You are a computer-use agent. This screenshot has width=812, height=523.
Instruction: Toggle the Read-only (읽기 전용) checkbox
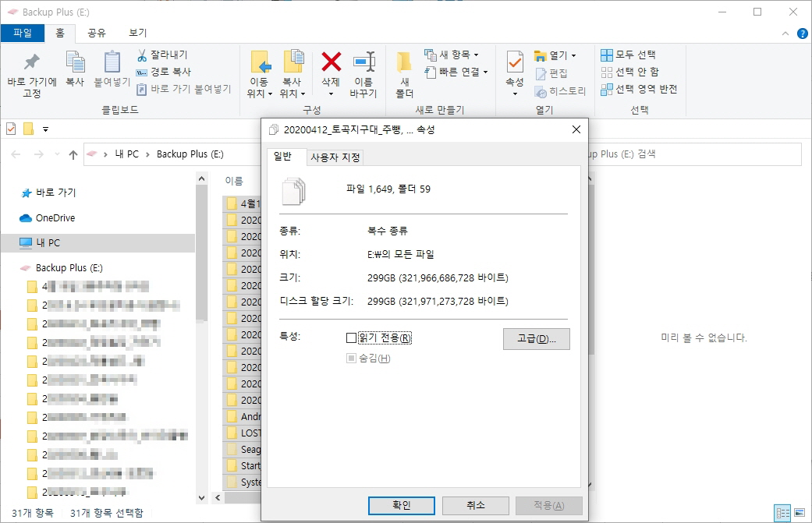351,337
